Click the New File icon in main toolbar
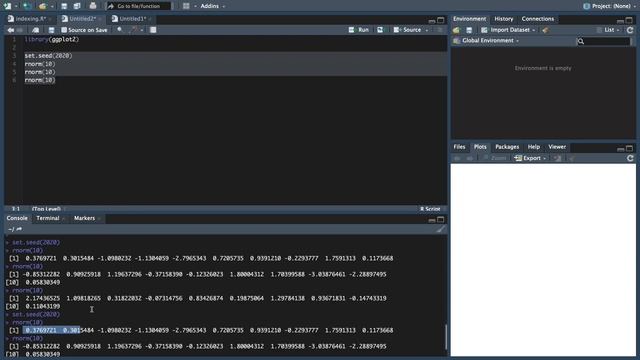640x360 pixels. pos(8,6)
